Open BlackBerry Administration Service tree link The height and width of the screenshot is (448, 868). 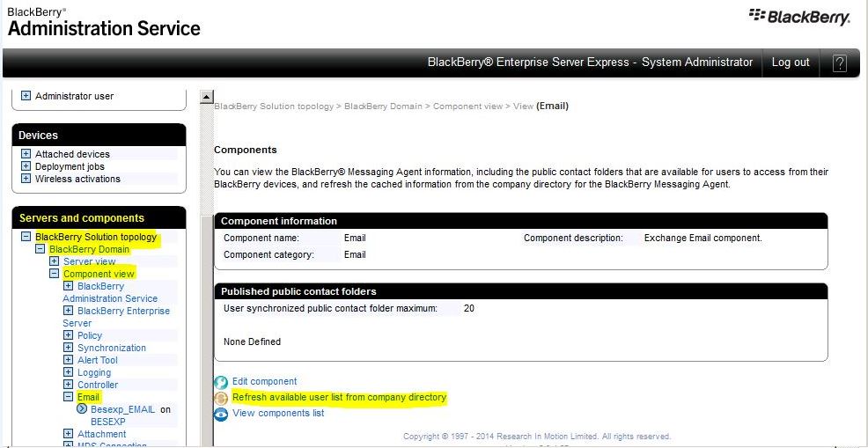pyautogui.click(x=110, y=292)
